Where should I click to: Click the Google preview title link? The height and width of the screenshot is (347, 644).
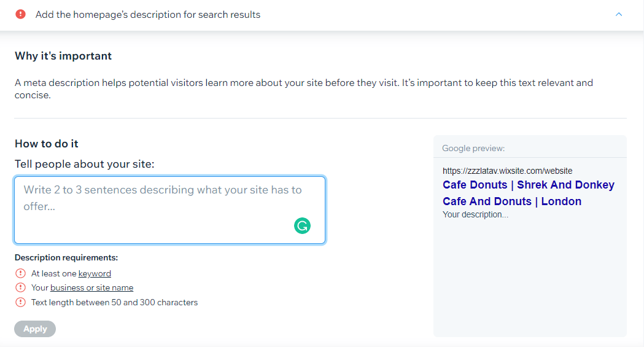[528, 193]
